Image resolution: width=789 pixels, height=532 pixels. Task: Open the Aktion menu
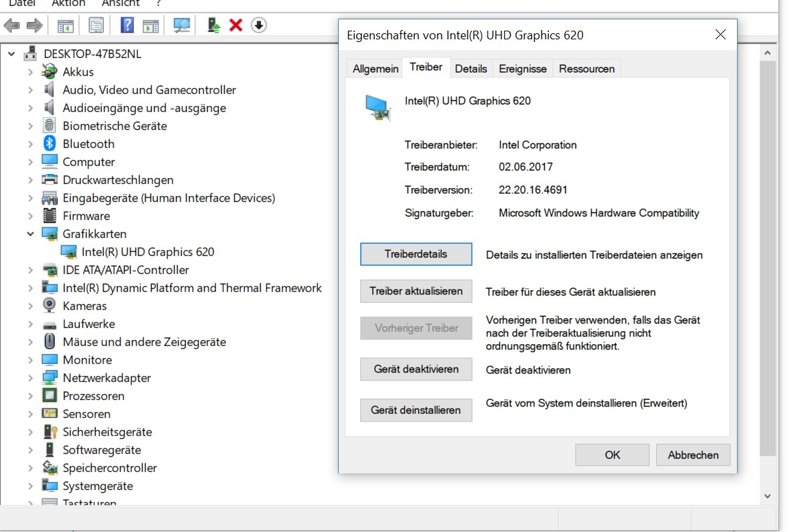point(69,3)
